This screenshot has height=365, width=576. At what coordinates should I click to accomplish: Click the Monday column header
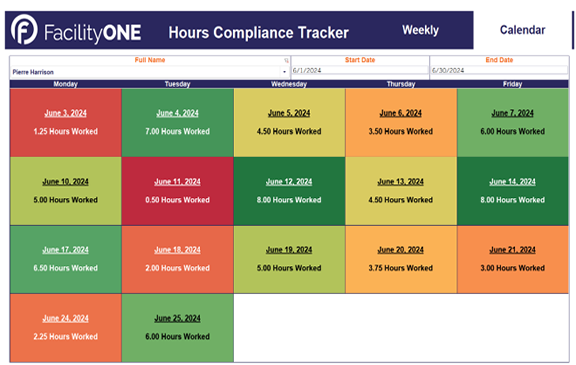65,84
